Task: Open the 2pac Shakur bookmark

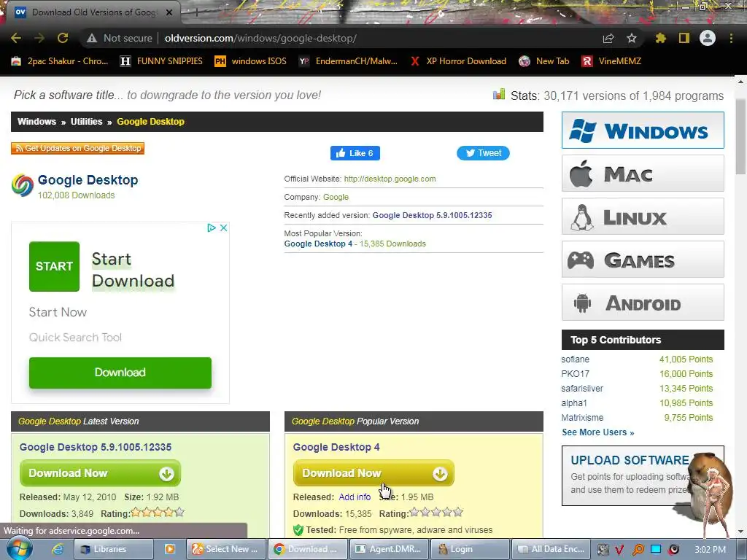Action: tap(60, 61)
